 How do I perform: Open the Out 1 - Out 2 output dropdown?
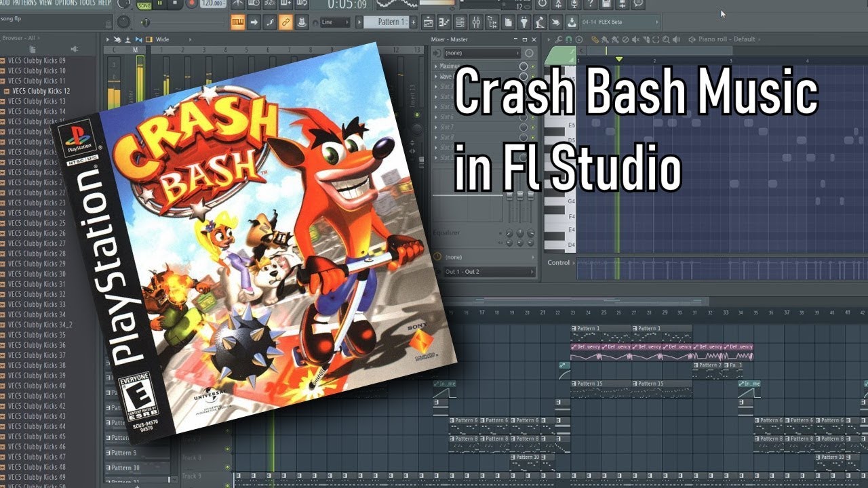[x=488, y=272]
